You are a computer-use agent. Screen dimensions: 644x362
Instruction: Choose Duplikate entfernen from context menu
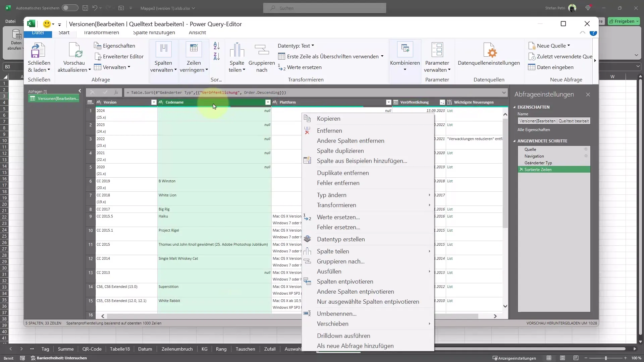[368, 173]
